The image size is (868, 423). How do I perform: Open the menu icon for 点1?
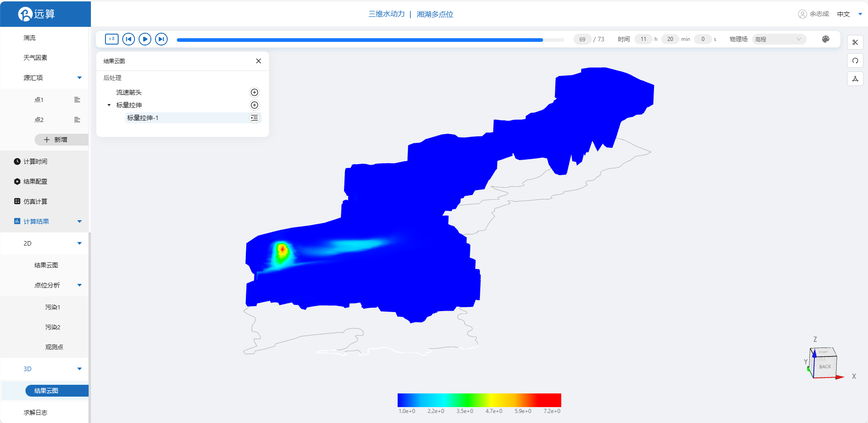pyautogui.click(x=77, y=100)
